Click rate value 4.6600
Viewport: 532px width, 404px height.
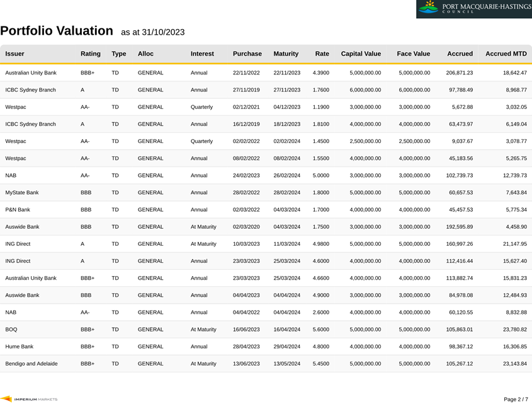point(321,278)
